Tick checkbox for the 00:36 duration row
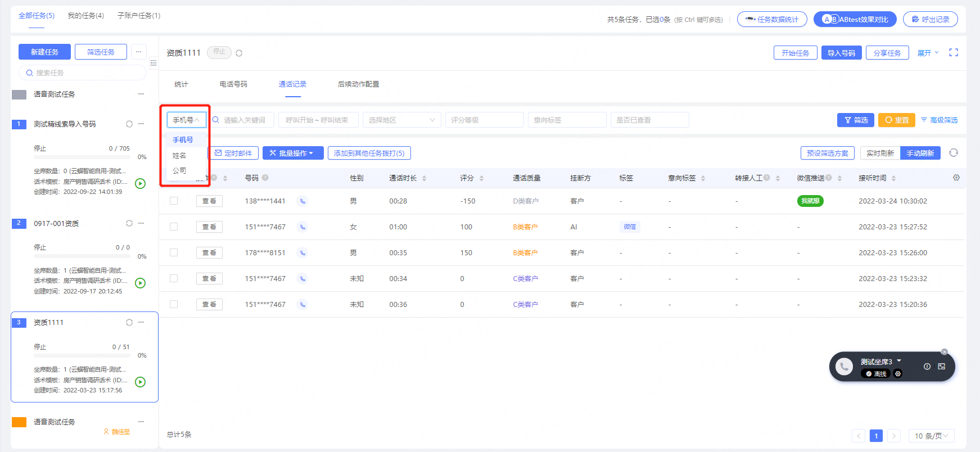Viewport: 980px width, 452px height. pyautogui.click(x=174, y=304)
